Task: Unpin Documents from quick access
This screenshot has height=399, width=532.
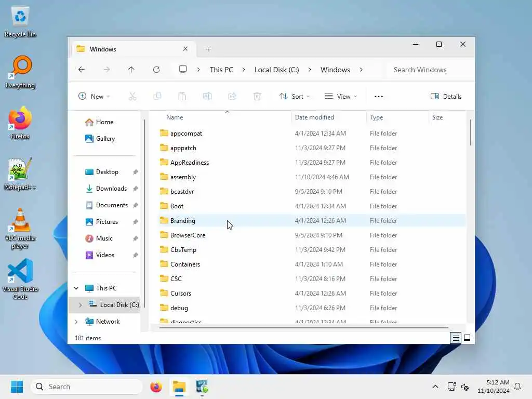Action: pos(136,205)
